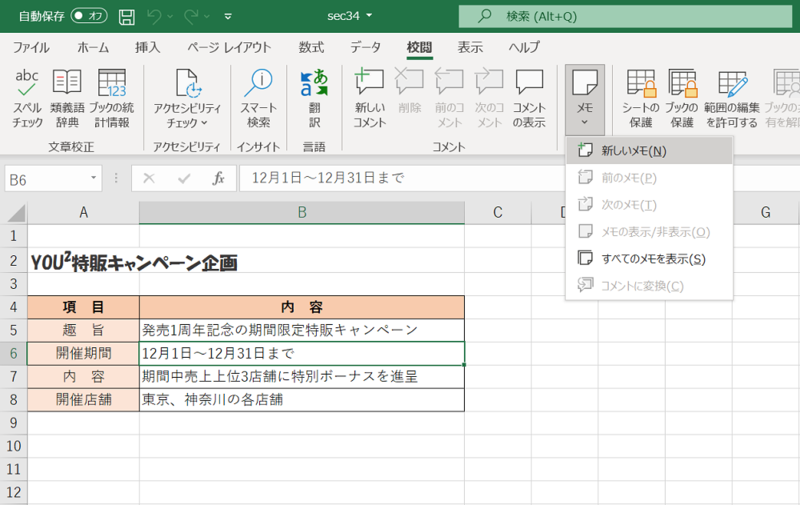Screen dimensions: 800x505
Task: Toggle the AutoSave switch
Action: point(89,16)
